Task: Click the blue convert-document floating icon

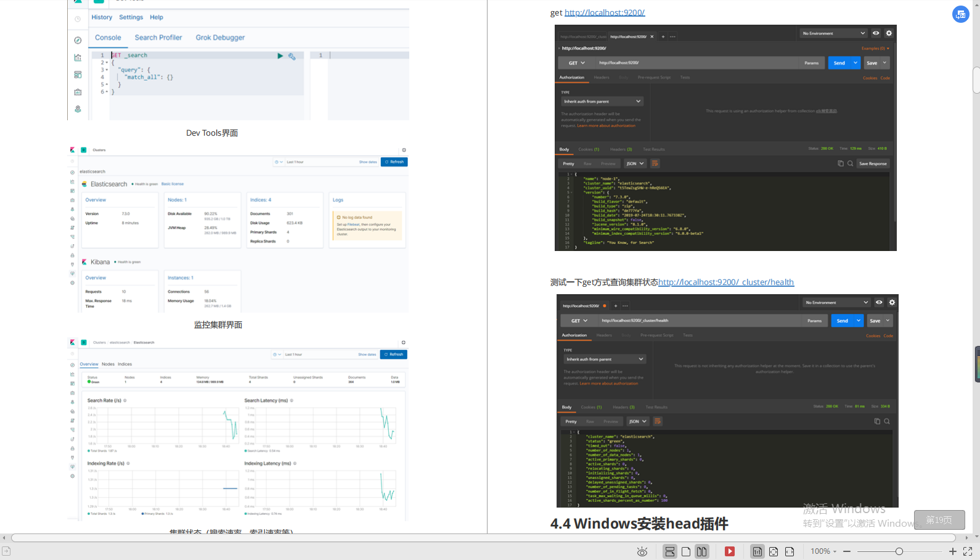Action: click(x=961, y=14)
